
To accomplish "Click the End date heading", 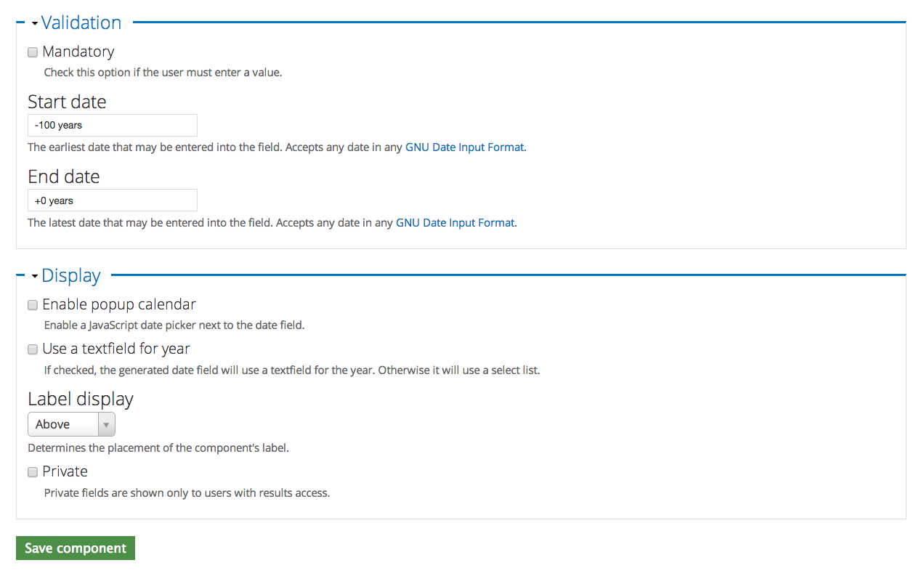I will (64, 177).
